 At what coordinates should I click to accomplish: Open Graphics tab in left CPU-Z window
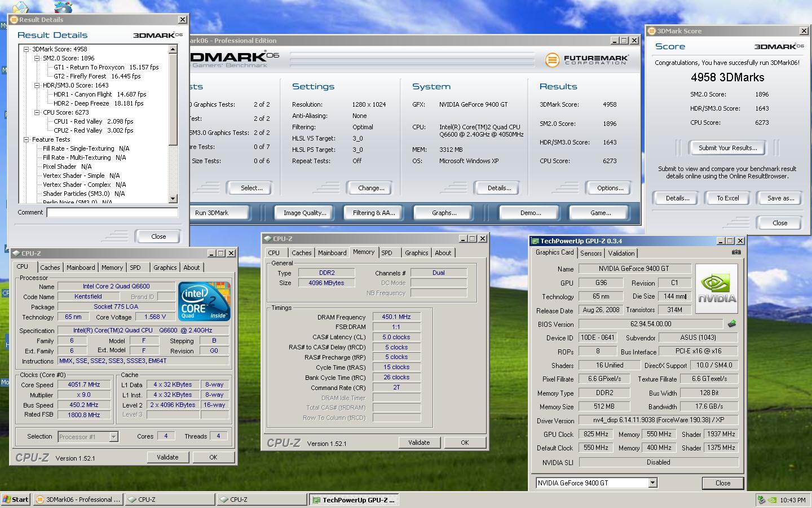[x=165, y=268]
